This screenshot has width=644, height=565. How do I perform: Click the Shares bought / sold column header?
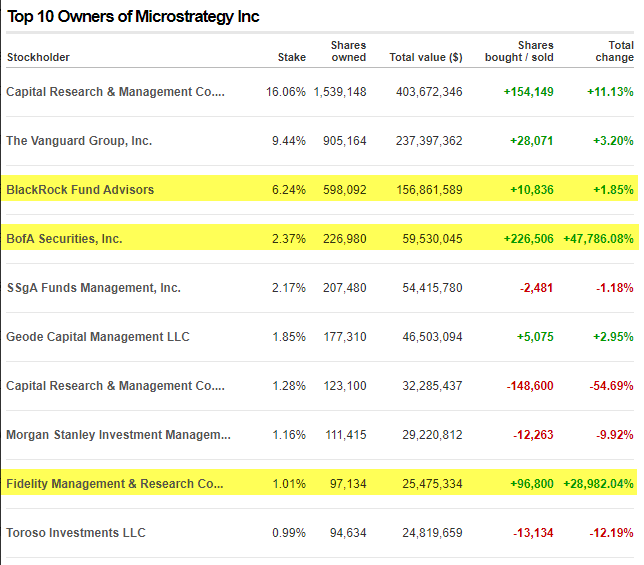pos(519,51)
